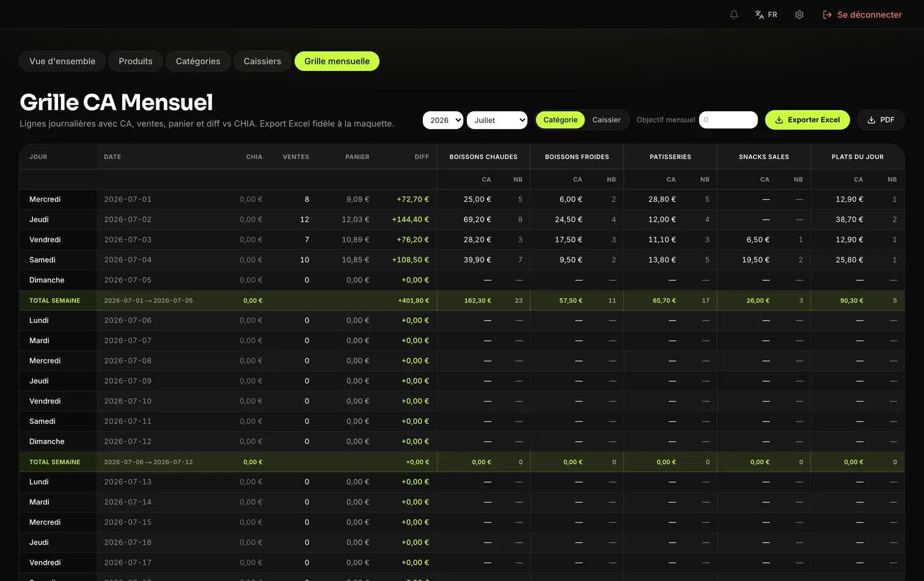Select the Grille mensuelle tab
This screenshot has height=581, width=924.
pyautogui.click(x=337, y=61)
